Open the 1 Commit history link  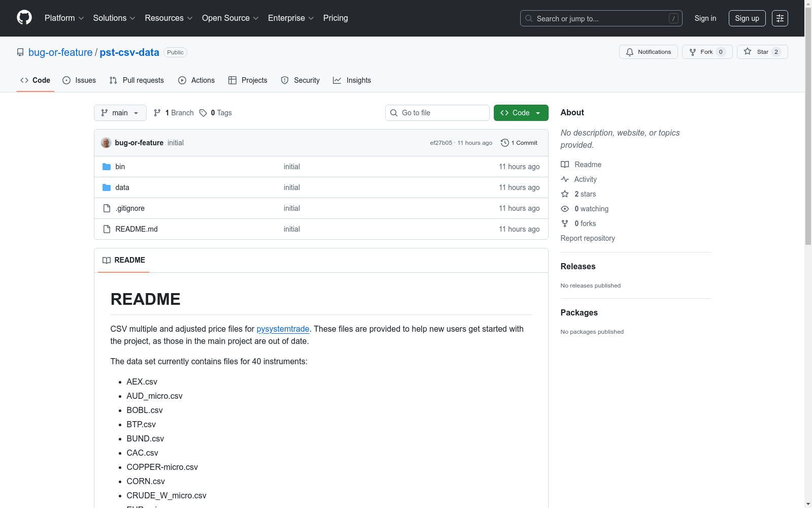(519, 143)
